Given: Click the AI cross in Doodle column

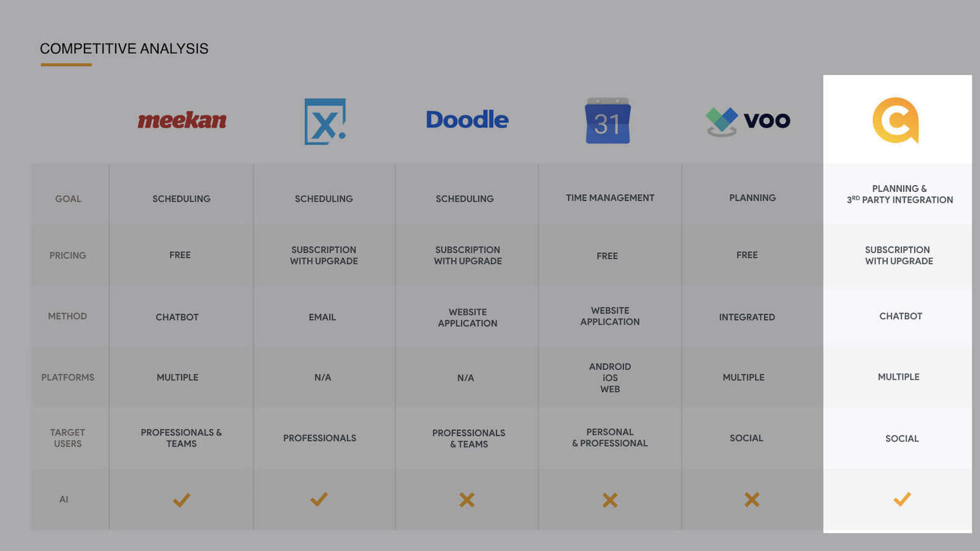Looking at the screenshot, I should tap(467, 500).
